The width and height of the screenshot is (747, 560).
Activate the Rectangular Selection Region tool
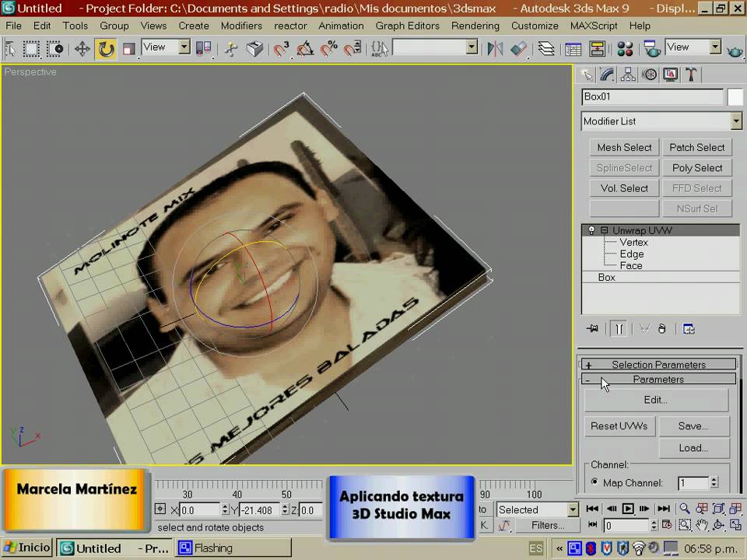point(31,48)
